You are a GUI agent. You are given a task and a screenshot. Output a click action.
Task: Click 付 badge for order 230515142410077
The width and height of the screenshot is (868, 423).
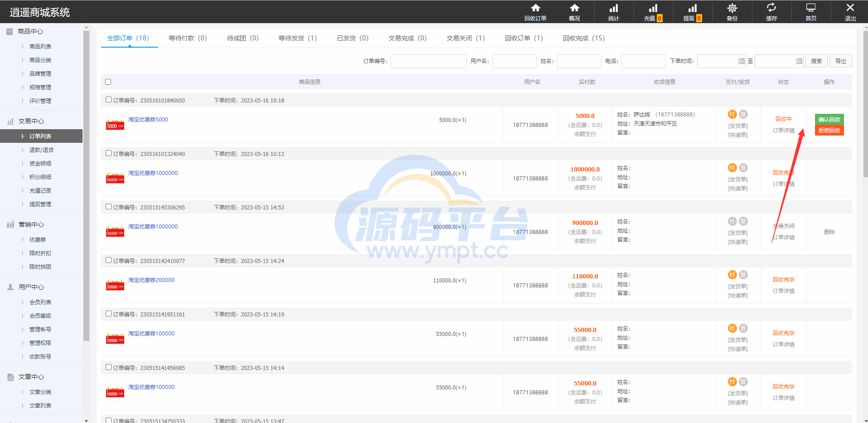(x=732, y=275)
